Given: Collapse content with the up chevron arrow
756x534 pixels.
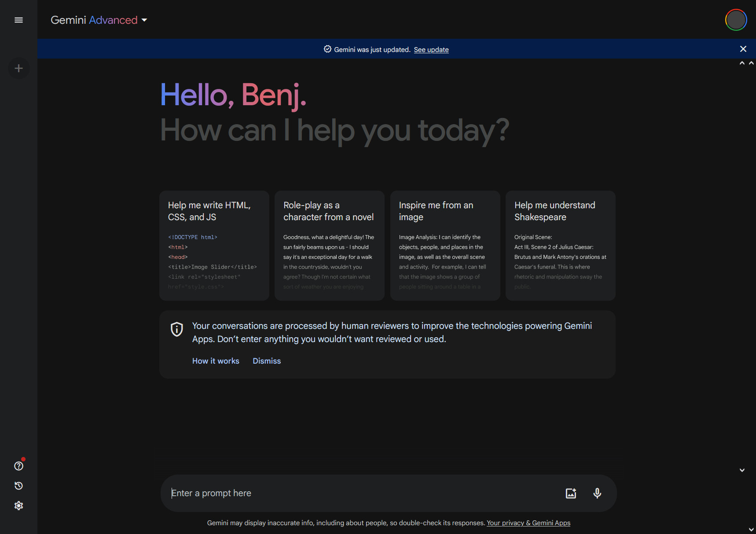Looking at the screenshot, I should tap(742, 63).
